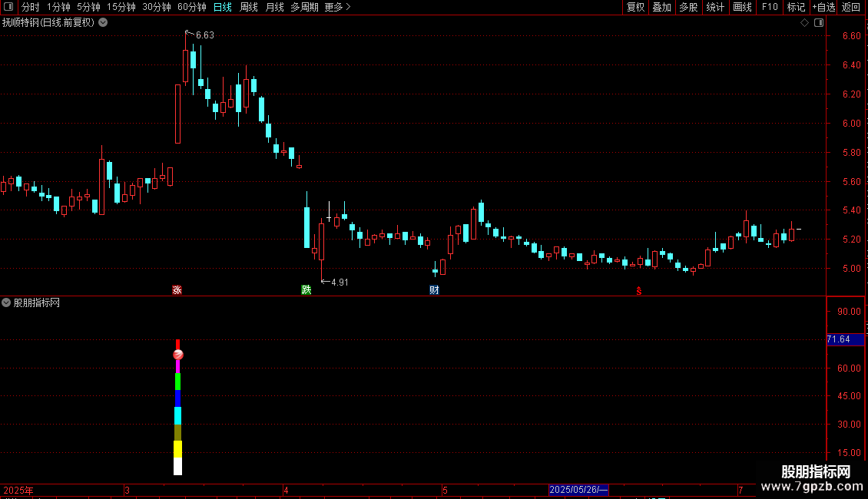
Task: Click the white bottom segment of indicator bar
Action: 177,466
